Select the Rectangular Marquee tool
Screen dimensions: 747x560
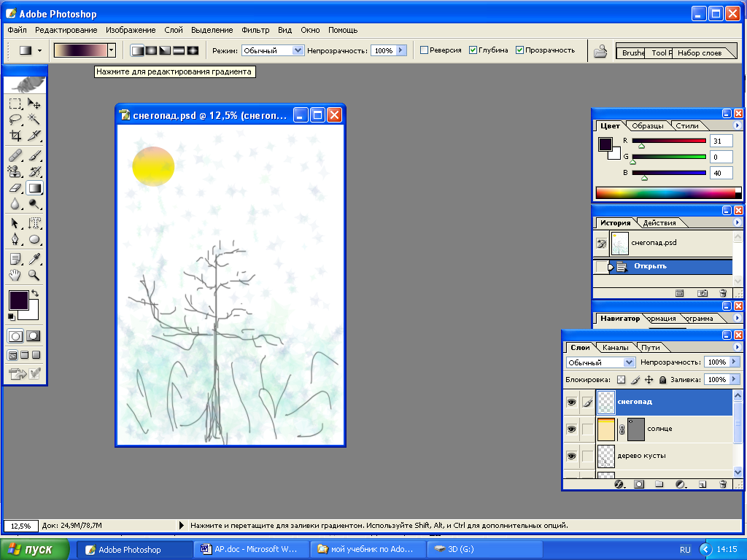[15, 104]
